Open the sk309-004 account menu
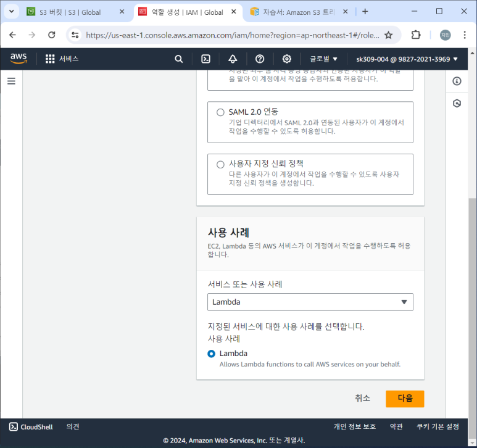477x448 pixels. pyautogui.click(x=407, y=59)
